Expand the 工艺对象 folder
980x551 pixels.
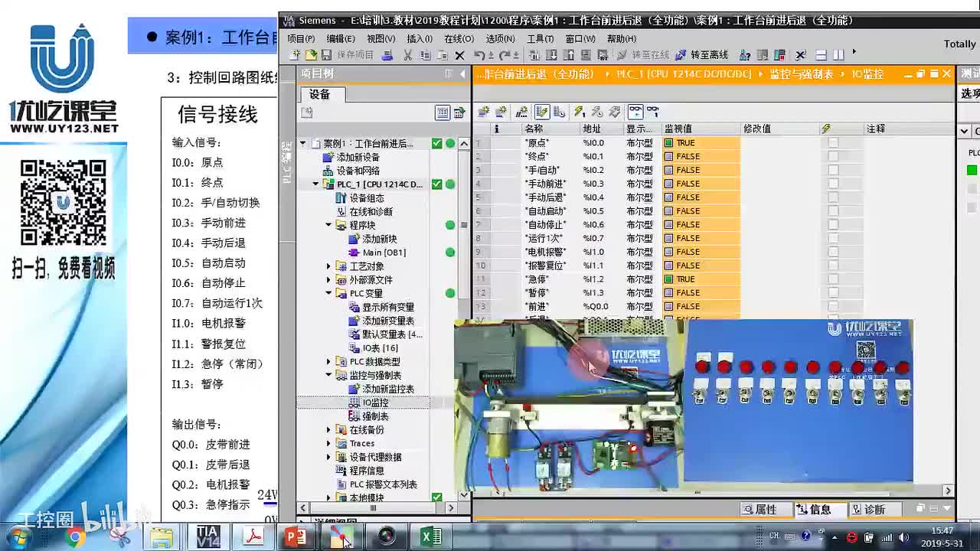coord(329,266)
